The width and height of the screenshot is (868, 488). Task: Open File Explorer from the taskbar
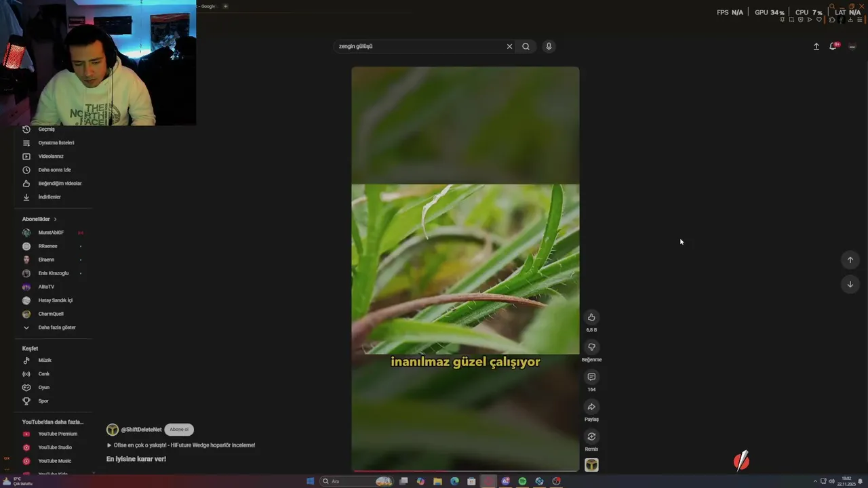pyautogui.click(x=437, y=481)
